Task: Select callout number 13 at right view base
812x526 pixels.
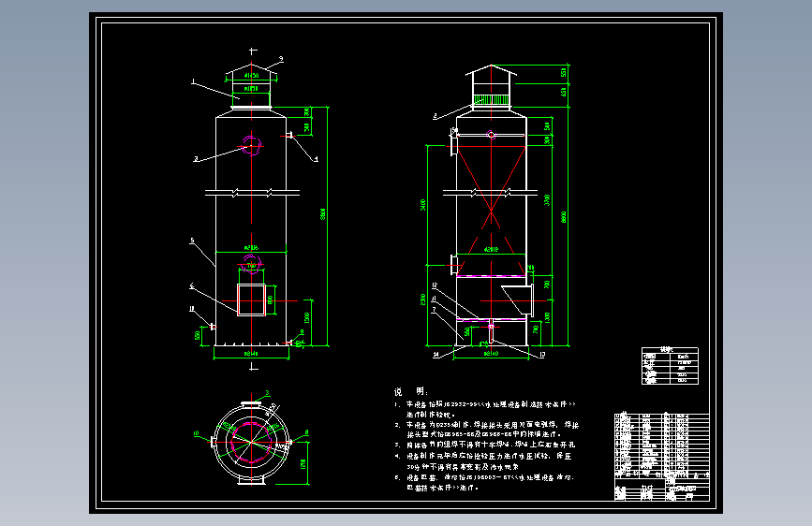Action: pyautogui.click(x=542, y=355)
